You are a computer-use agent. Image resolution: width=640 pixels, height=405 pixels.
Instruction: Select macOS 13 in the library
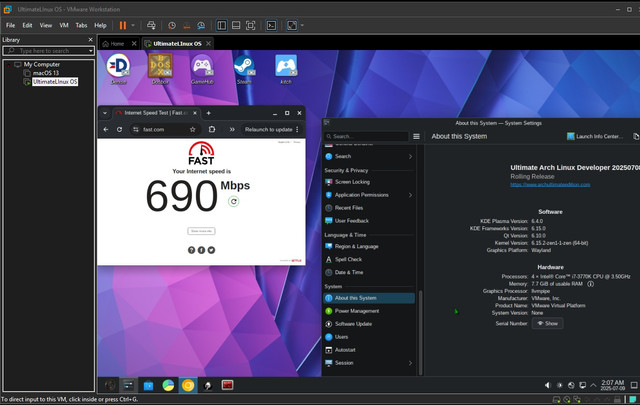coord(47,72)
